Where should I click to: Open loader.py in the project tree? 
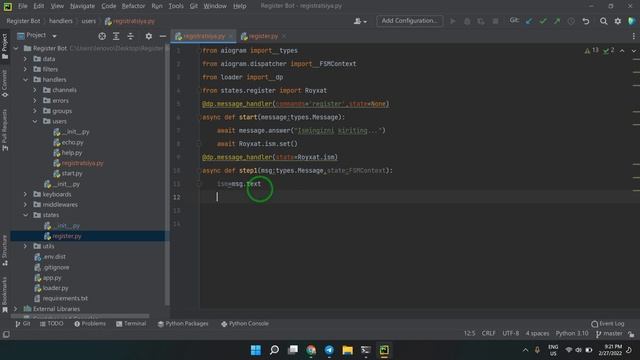point(56,288)
